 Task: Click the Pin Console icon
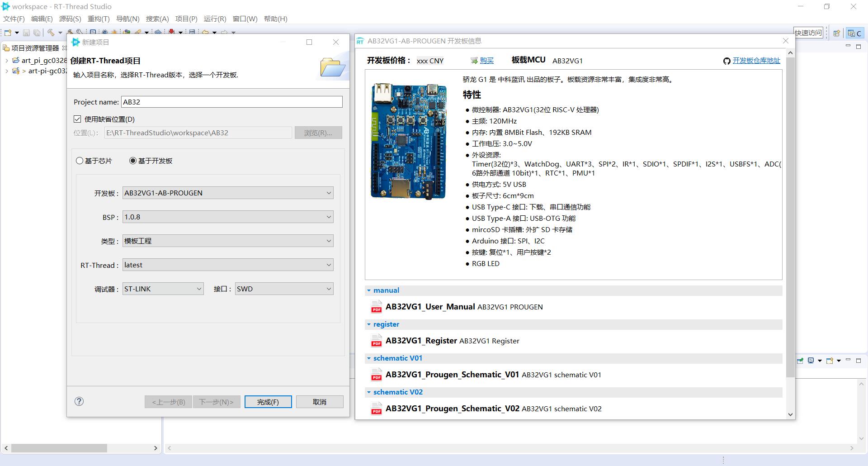coord(800,361)
